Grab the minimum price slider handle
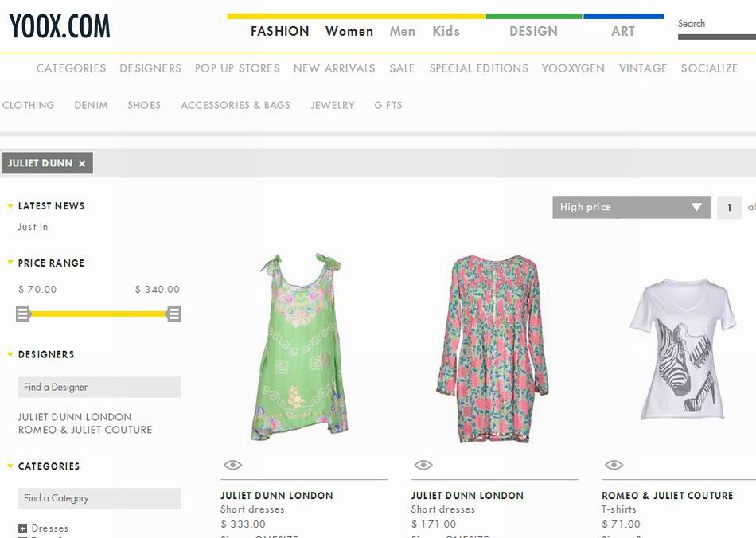 click(x=22, y=314)
